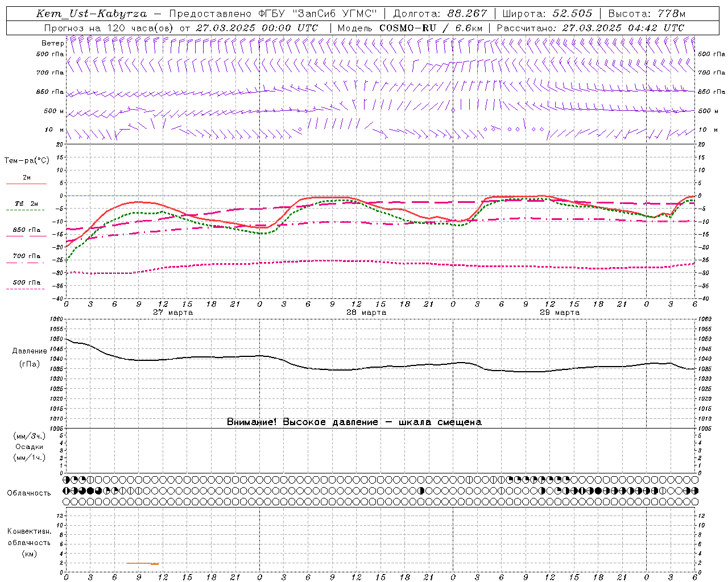Screen dimensions: 728x582
Task: Click the station name Kem_Ust-Kabyrza
Action: [x=91, y=14]
